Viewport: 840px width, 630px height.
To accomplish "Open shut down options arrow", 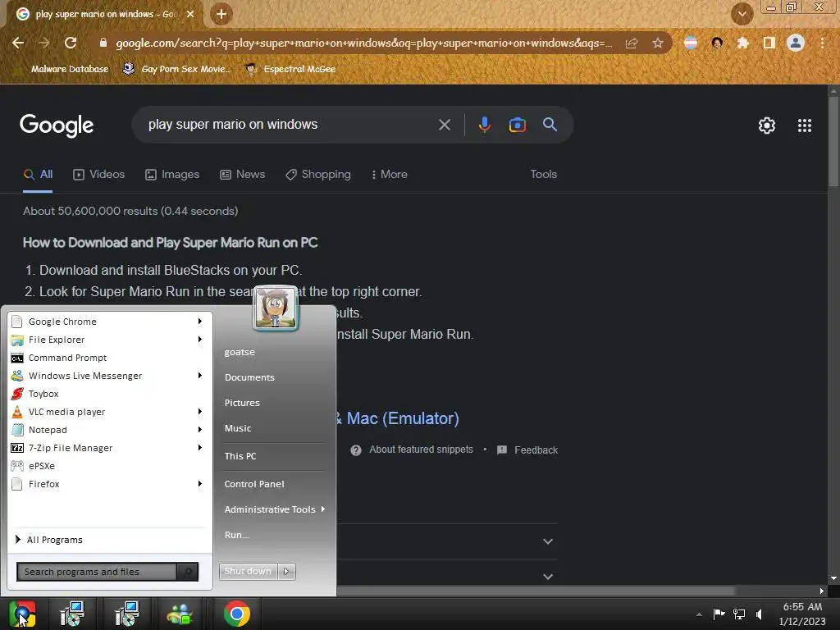I will pos(286,571).
